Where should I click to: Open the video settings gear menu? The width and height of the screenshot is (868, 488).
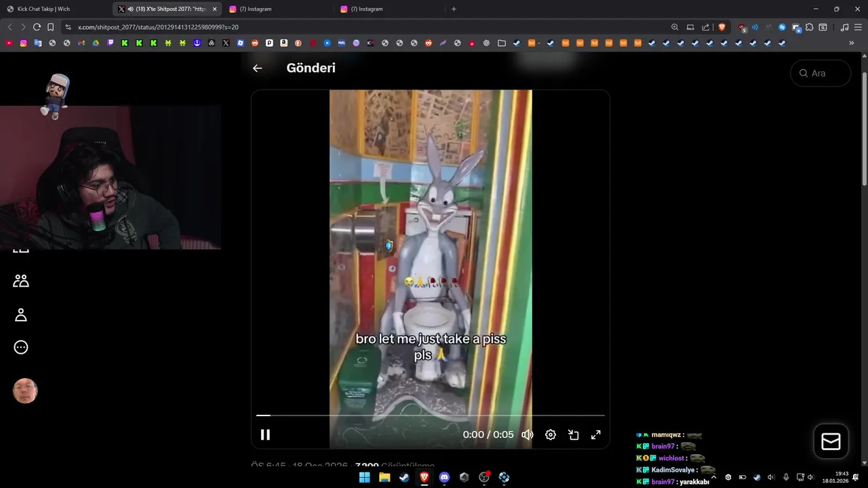(551, 434)
